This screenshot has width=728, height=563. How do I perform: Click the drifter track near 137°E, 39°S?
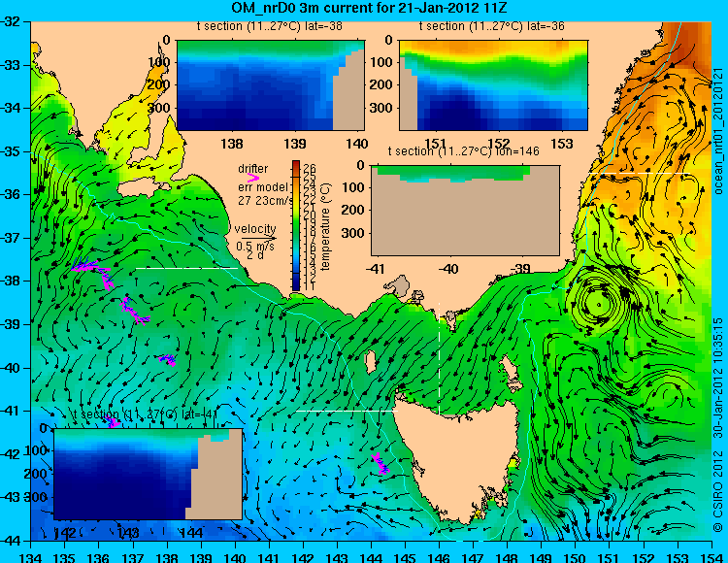(x=134, y=311)
